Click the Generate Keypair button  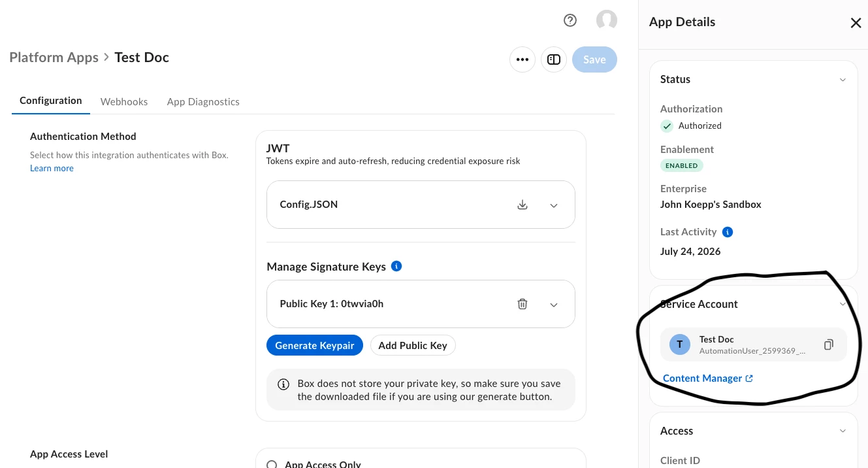tap(315, 345)
